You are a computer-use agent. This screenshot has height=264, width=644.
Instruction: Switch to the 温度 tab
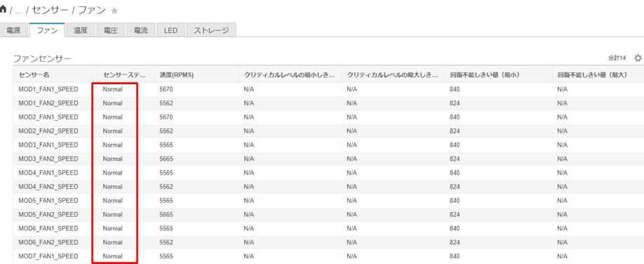(x=81, y=30)
